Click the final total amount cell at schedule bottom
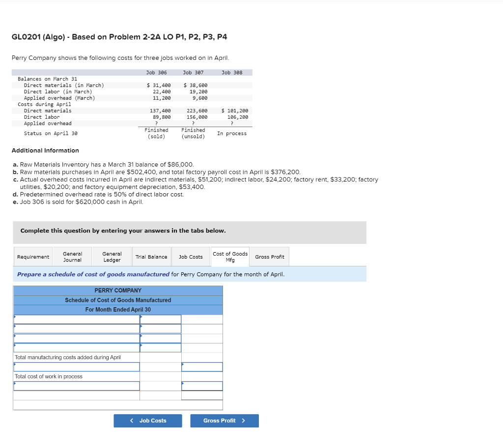Image resolution: width=503 pixels, height=448 pixels. [202, 395]
